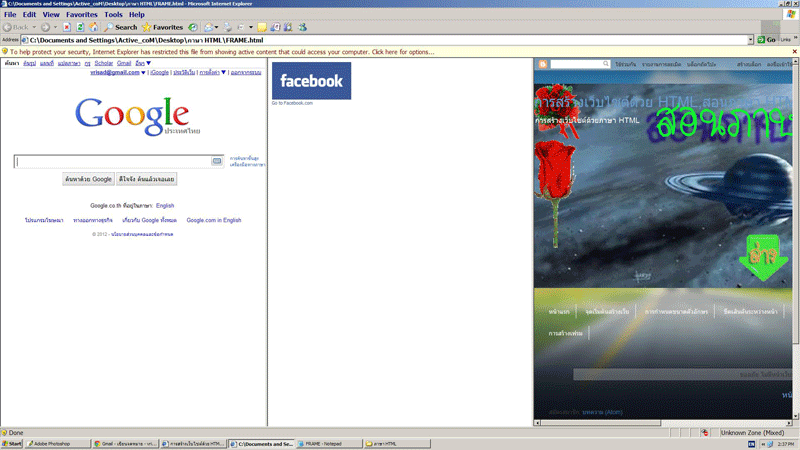
Task: Click the right frame horizontal scrollbar
Action: pyautogui.click(x=663, y=422)
